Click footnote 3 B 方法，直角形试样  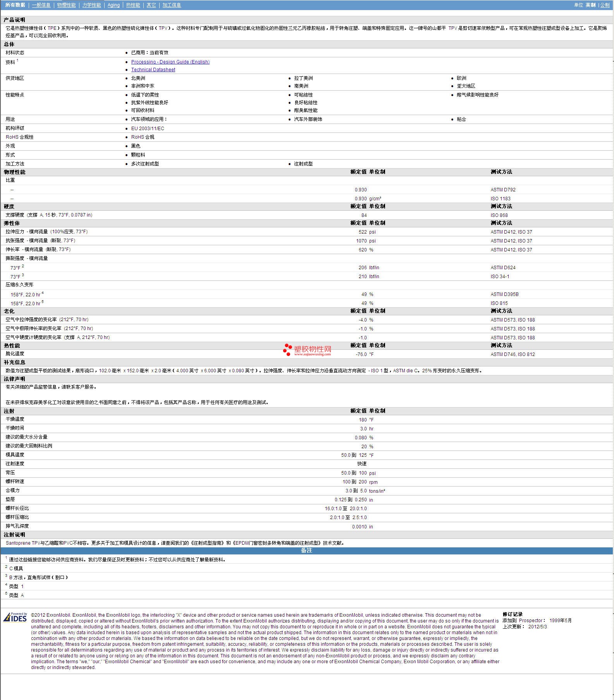[x=36, y=577]
